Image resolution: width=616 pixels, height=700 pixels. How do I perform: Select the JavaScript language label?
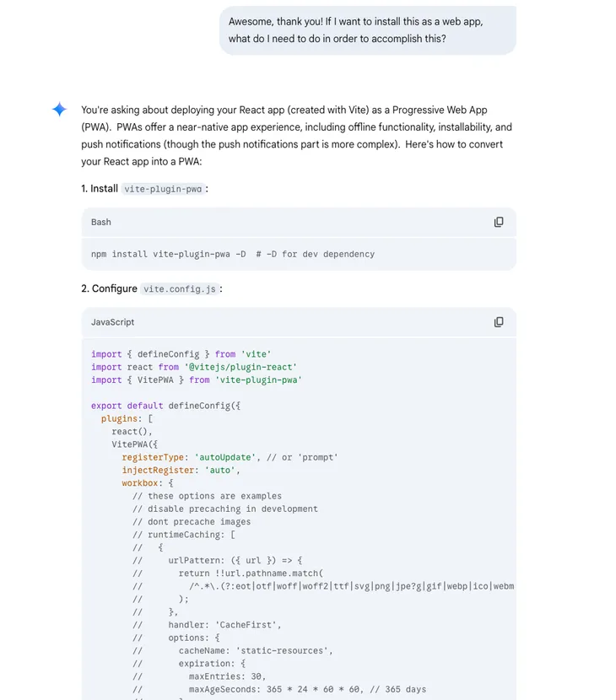[x=111, y=322]
